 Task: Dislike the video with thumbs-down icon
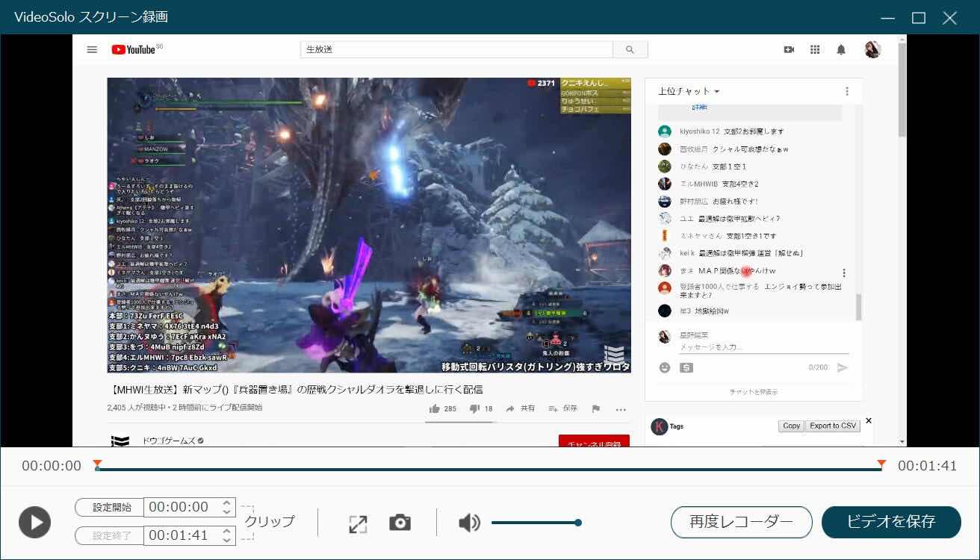(x=474, y=408)
